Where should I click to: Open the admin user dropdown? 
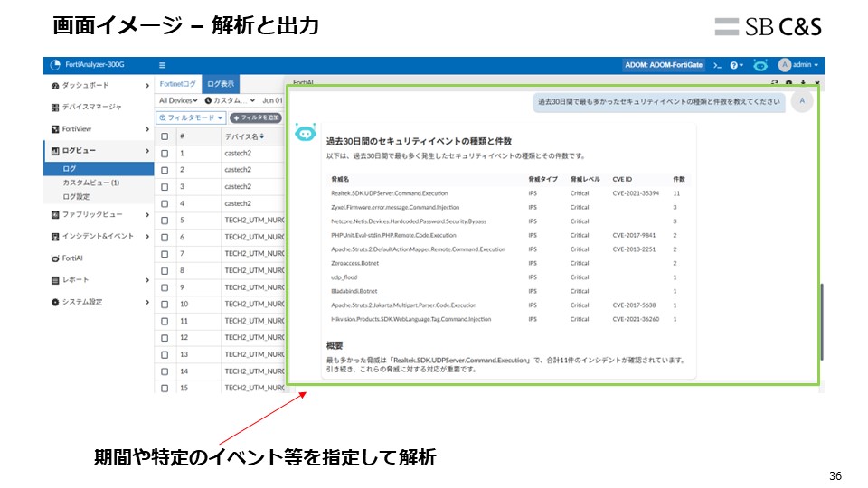click(x=799, y=65)
